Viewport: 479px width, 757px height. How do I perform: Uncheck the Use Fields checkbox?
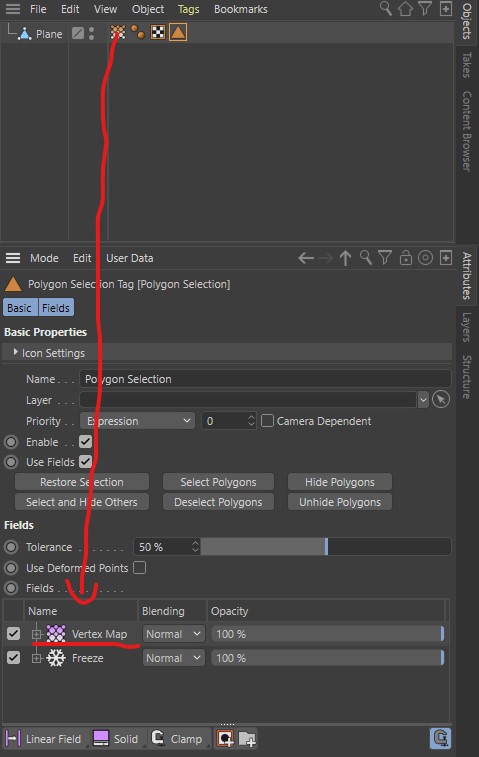[x=85, y=462]
